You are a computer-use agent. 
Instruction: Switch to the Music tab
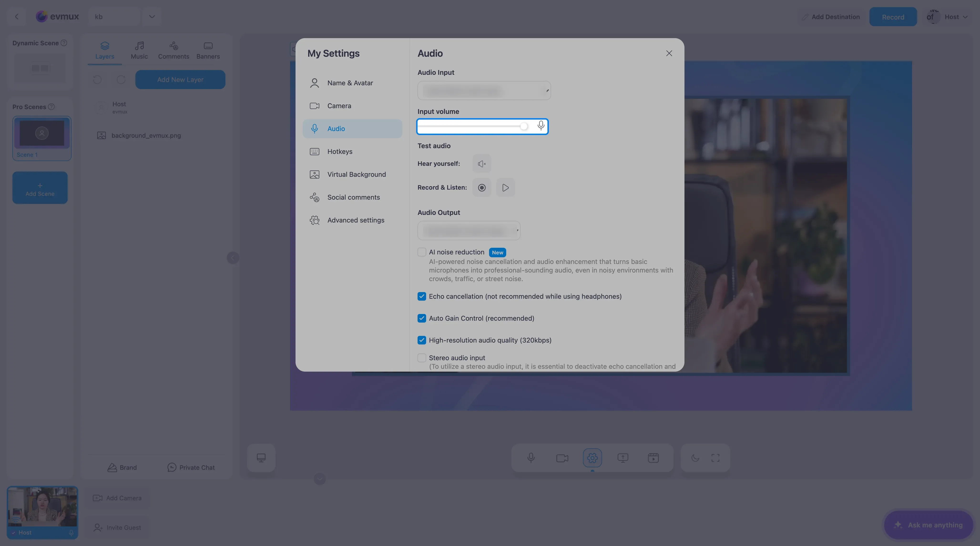pyautogui.click(x=139, y=51)
